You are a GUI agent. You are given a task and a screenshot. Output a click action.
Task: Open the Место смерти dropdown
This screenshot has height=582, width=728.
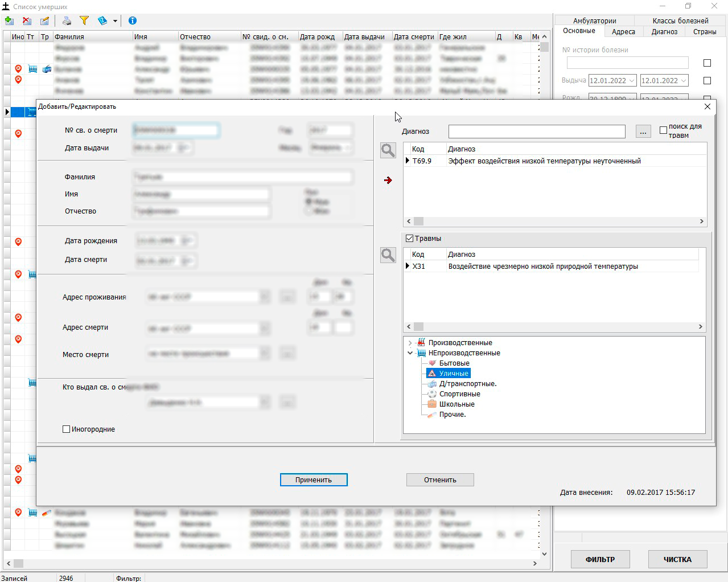click(265, 354)
